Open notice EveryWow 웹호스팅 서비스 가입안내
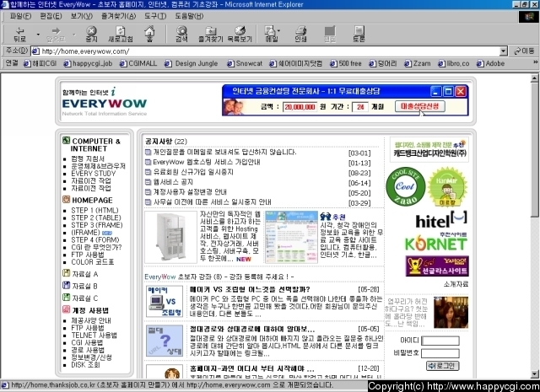540x392 pixels. pos(206,162)
